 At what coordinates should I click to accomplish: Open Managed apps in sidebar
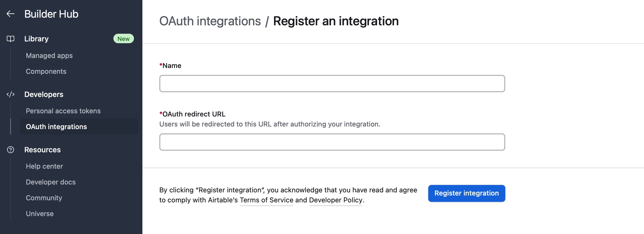pos(49,56)
